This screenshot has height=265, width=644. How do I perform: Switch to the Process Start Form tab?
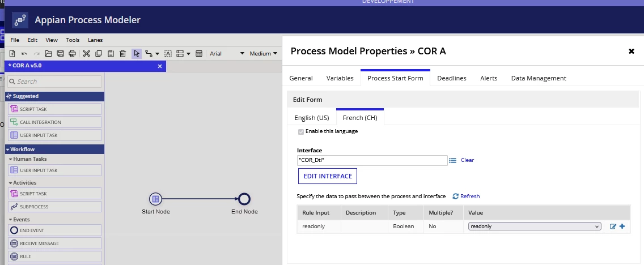[395, 78]
